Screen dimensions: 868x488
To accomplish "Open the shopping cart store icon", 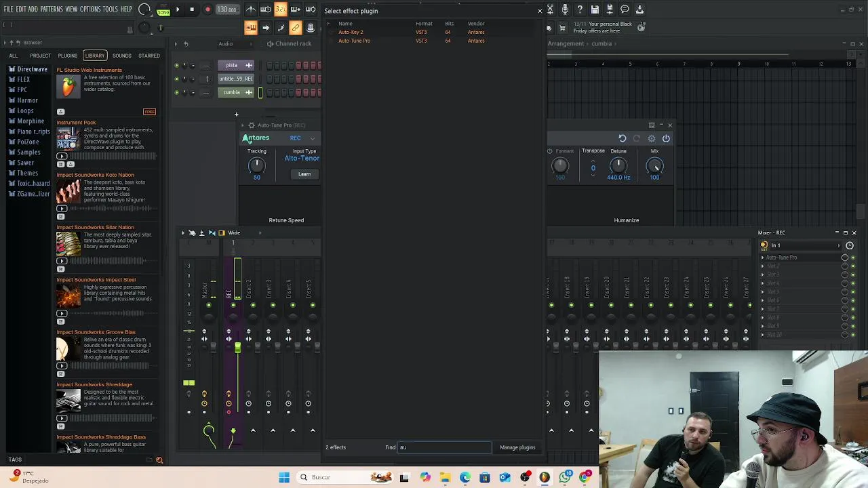I will [x=562, y=28].
